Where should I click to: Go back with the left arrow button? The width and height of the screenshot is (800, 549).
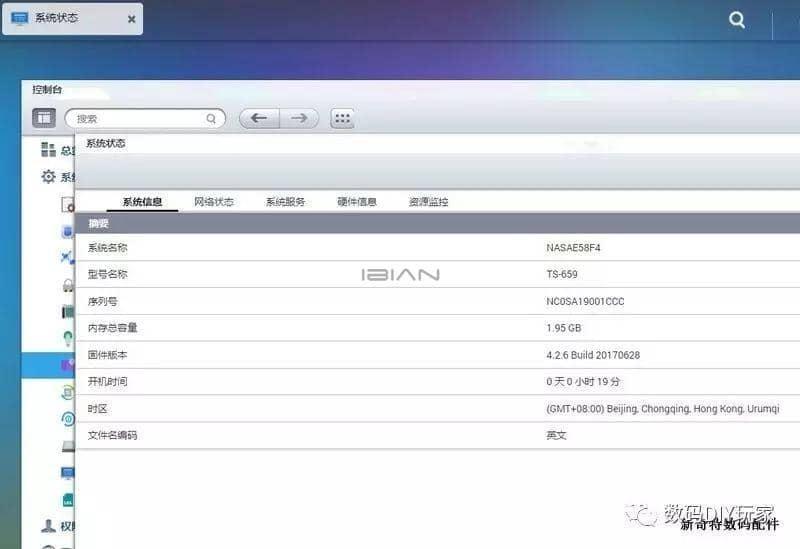click(259, 118)
